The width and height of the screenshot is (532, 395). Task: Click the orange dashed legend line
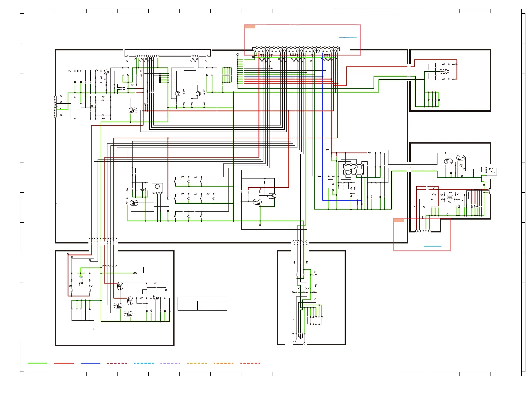223,363
